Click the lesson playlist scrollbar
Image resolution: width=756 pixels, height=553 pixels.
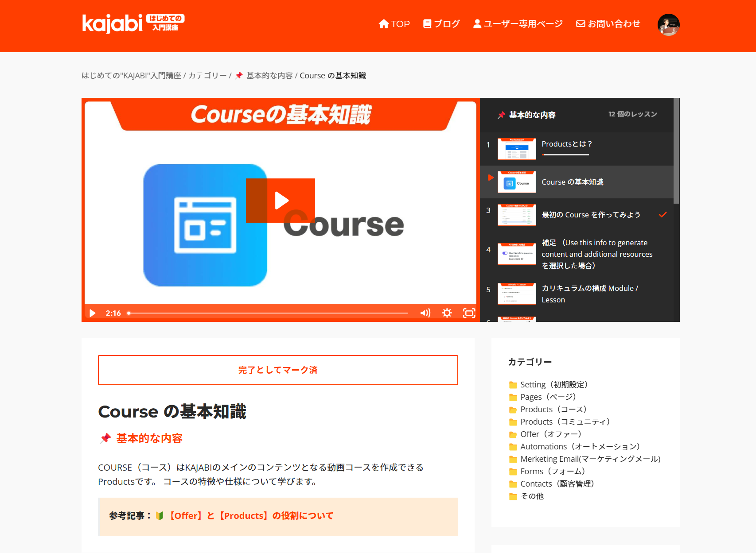(677, 151)
